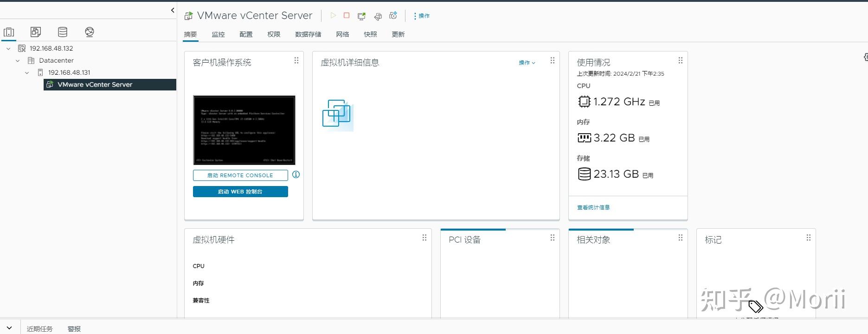Take a snapshot using the toolbar icon

tap(393, 16)
